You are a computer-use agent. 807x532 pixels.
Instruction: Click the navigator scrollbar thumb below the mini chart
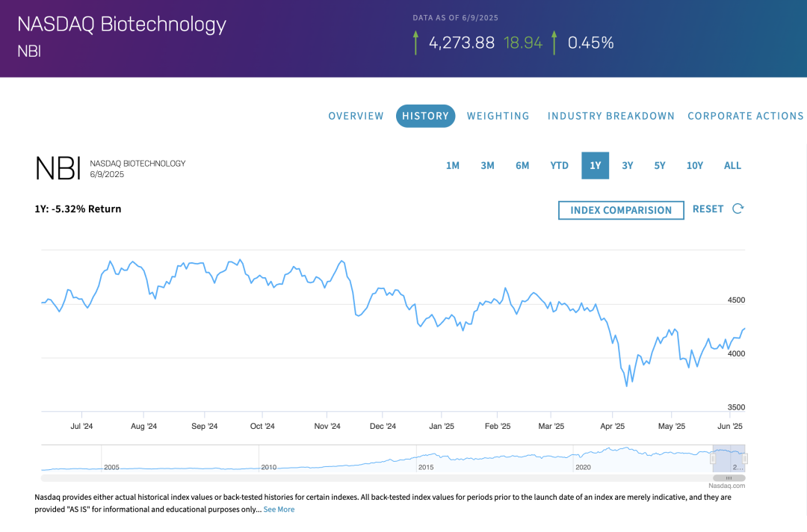coord(729,478)
